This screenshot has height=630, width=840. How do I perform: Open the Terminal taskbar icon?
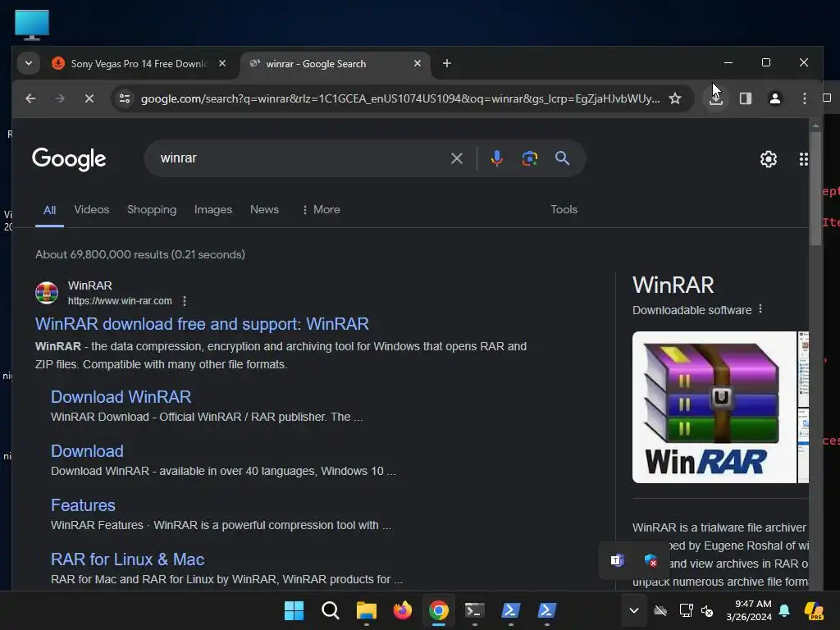(475, 610)
